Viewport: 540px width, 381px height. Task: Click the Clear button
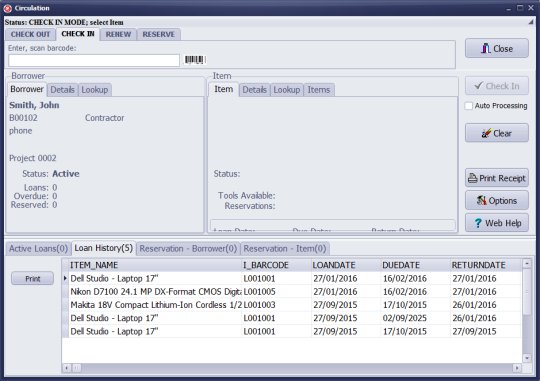497,133
